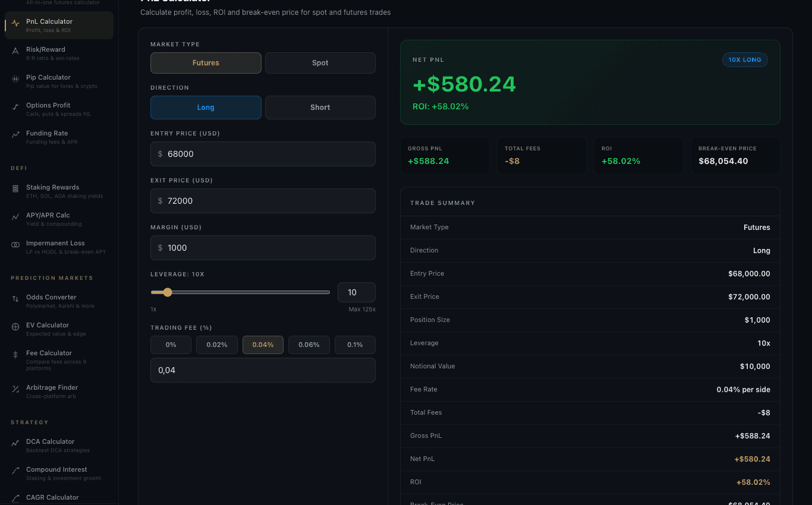Set trading fee preset to 0.04%

click(x=263, y=345)
